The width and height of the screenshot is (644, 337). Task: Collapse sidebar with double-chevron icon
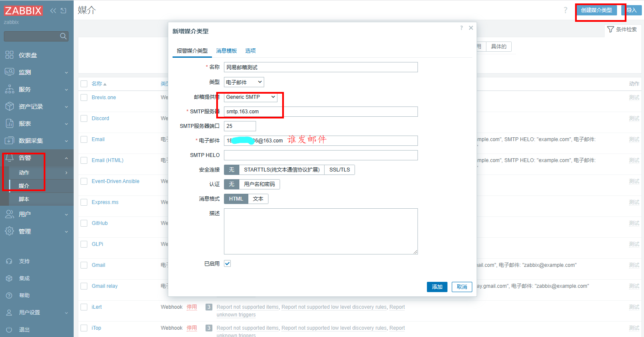[53, 11]
